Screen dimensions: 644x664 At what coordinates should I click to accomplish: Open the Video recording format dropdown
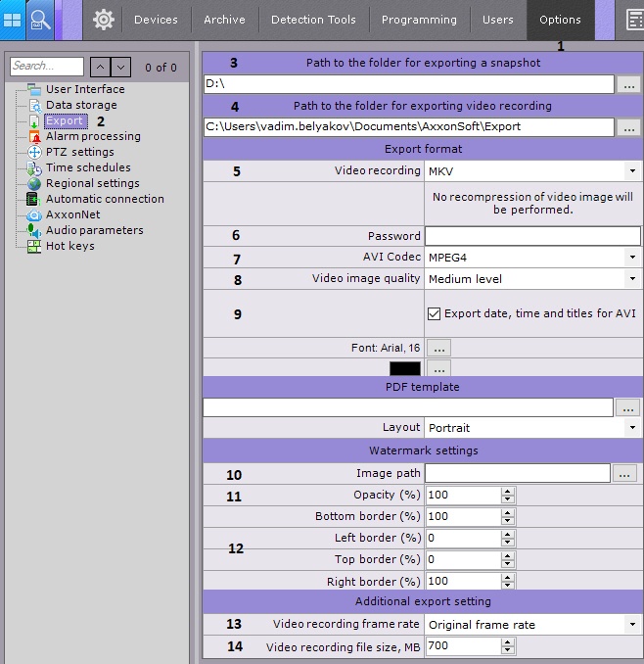point(533,170)
